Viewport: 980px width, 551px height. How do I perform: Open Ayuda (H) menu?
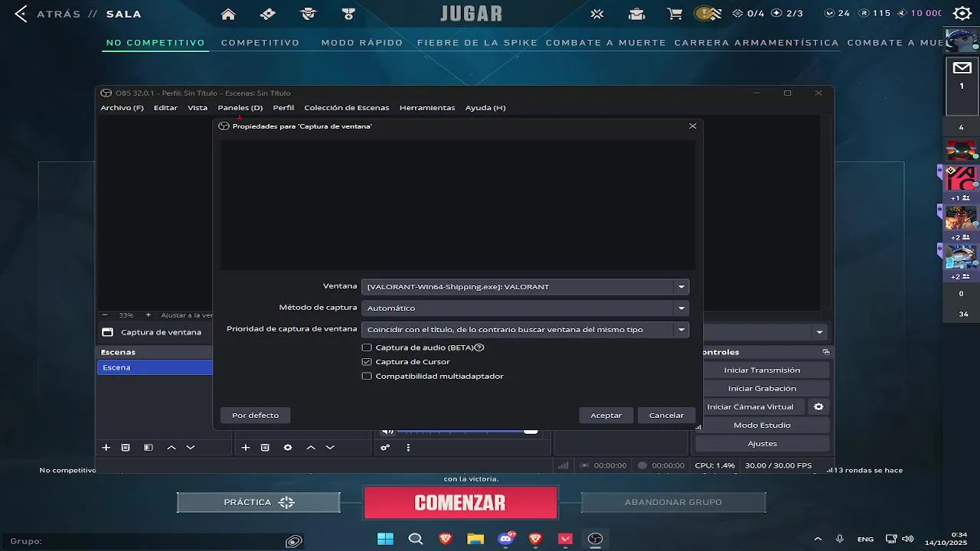[485, 108]
